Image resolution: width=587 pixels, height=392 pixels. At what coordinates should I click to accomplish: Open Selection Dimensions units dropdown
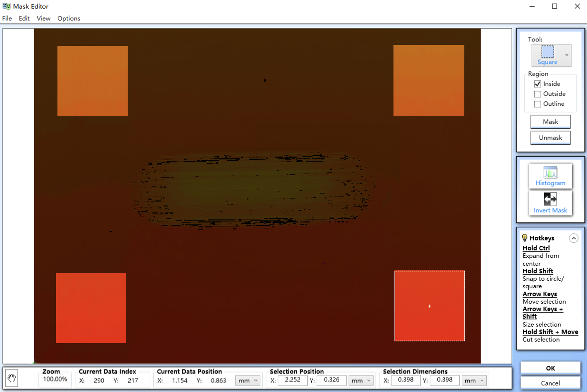474,381
